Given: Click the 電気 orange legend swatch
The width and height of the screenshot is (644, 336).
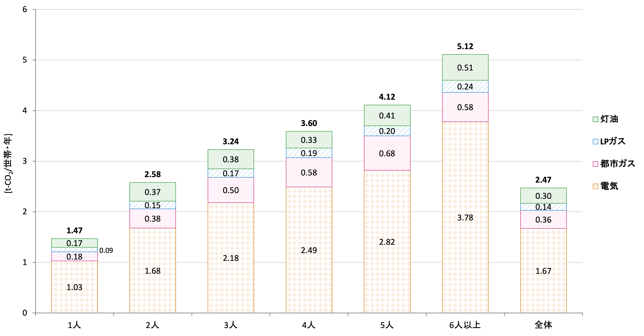Looking at the screenshot, I should [595, 186].
